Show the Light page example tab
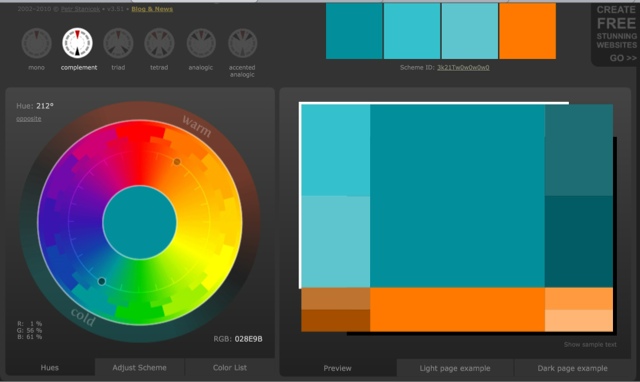Image resolution: width=640 pixels, height=382 pixels. pos(455,368)
